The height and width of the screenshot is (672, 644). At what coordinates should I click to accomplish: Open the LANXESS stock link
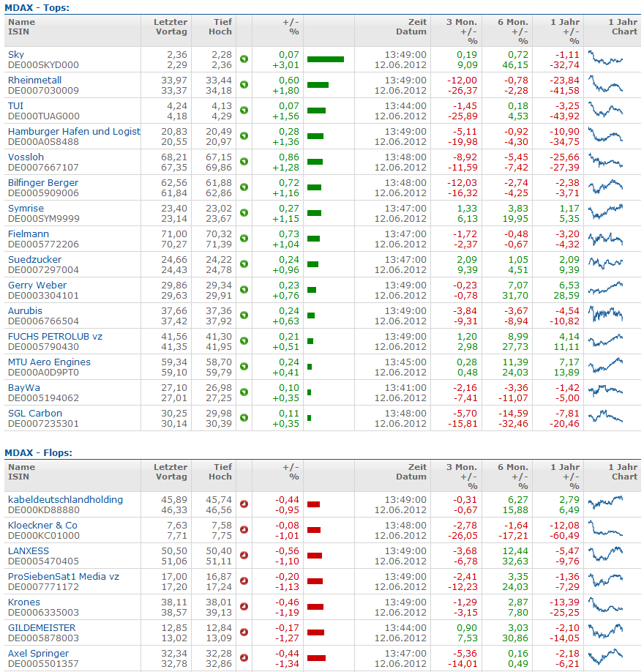pyautogui.click(x=29, y=550)
